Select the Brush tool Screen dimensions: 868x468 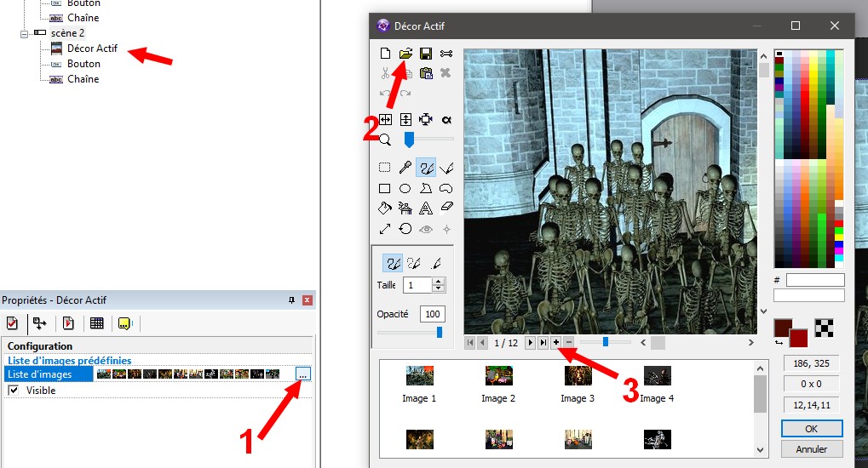426,168
